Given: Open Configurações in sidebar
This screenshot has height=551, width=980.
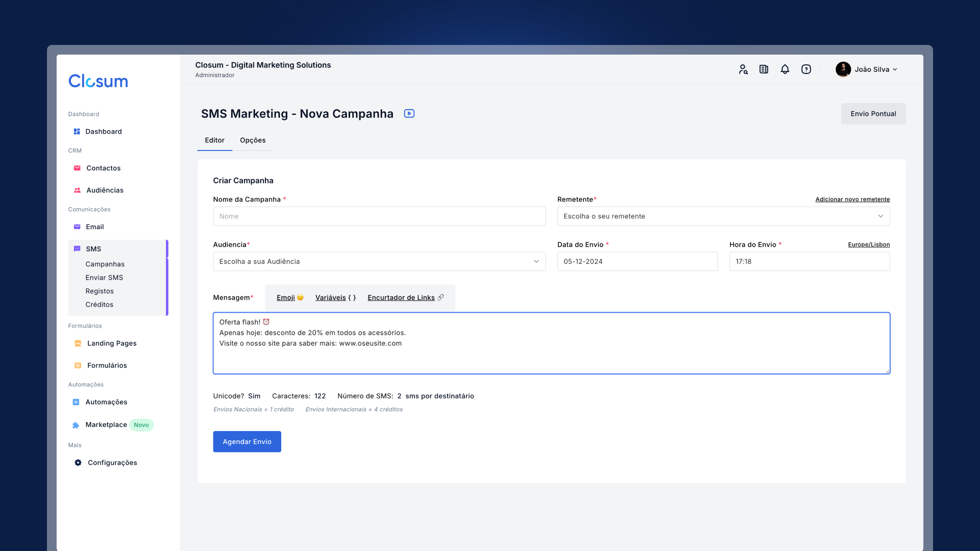Looking at the screenshot, I should (112, 463).
